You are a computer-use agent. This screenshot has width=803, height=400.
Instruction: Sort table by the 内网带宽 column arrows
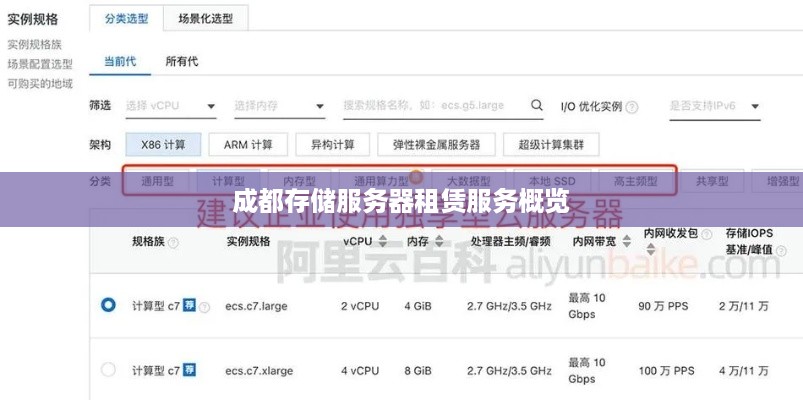pos(626,242)
